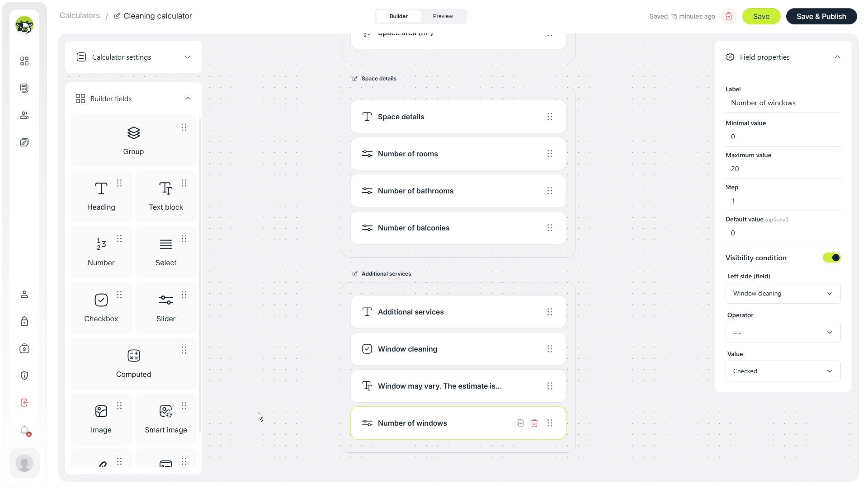Open the dashboard grid icon in sidebar

[24, 61]
